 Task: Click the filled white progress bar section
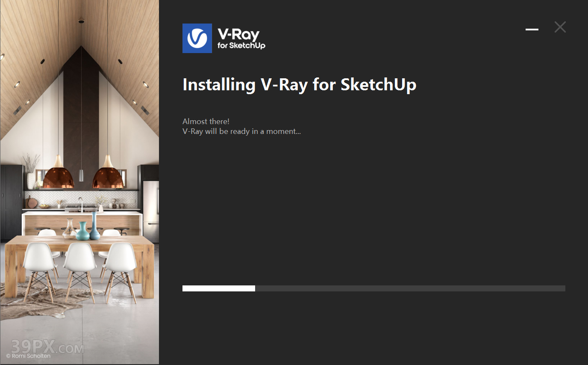tap(219, 288)
